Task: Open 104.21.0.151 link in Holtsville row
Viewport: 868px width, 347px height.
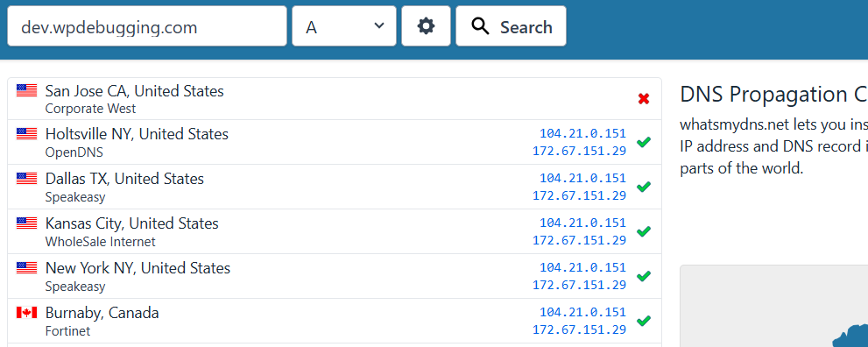Action: click(x=583, y=133)
